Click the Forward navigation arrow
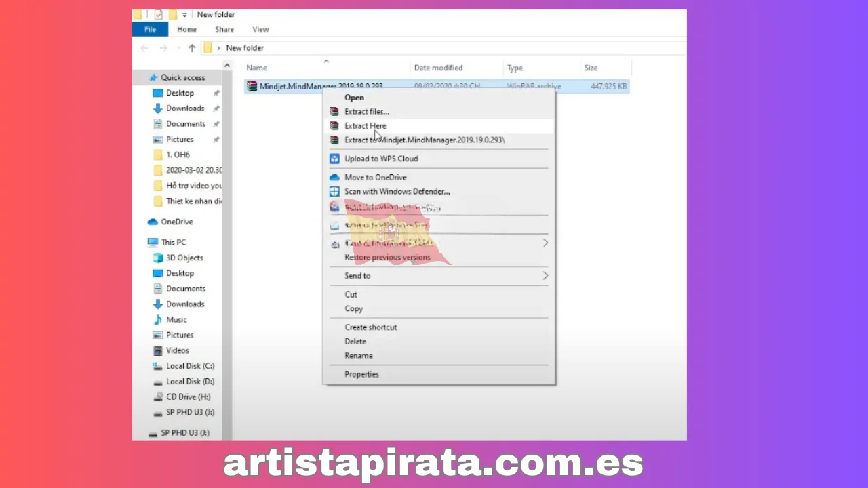 [163, 48]
